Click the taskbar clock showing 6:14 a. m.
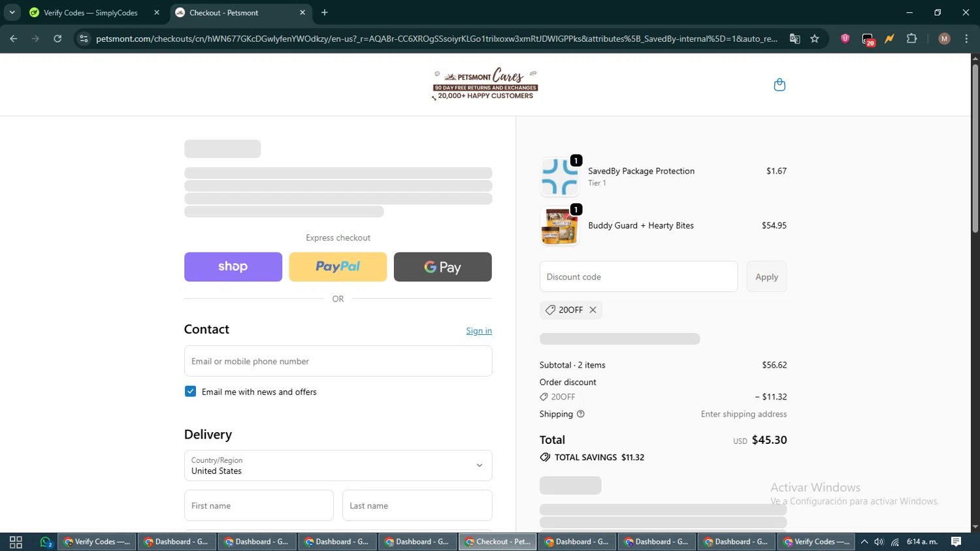 [x=922, y=542]
